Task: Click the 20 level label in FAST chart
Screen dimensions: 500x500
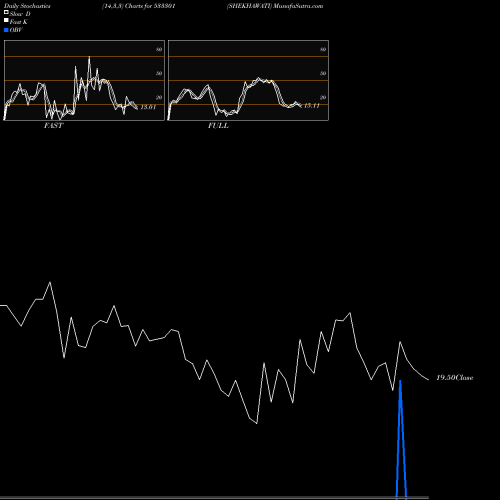Action: pos(159,97)
